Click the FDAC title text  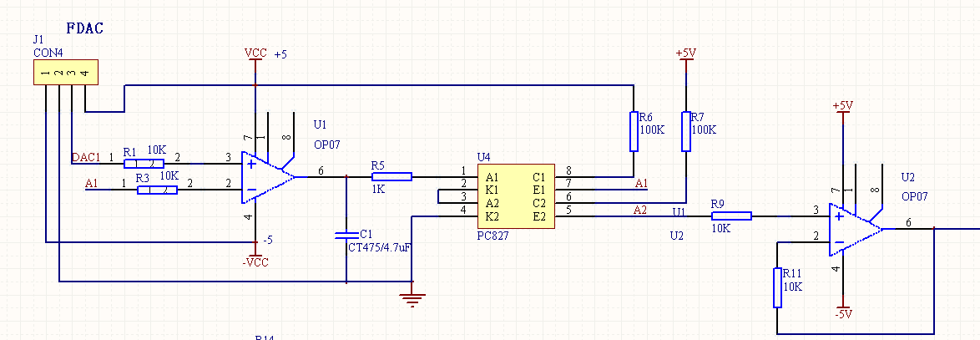tap(85, 28)
